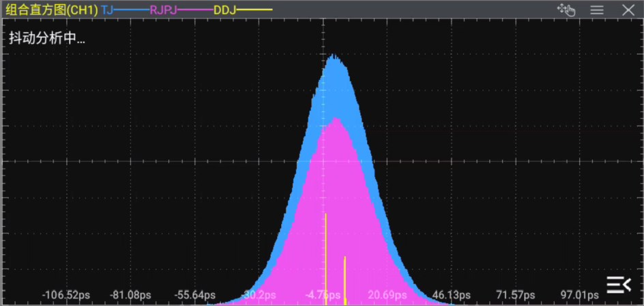
Task: Click the taller yellow DDJ spike
Action: (325, 259)
